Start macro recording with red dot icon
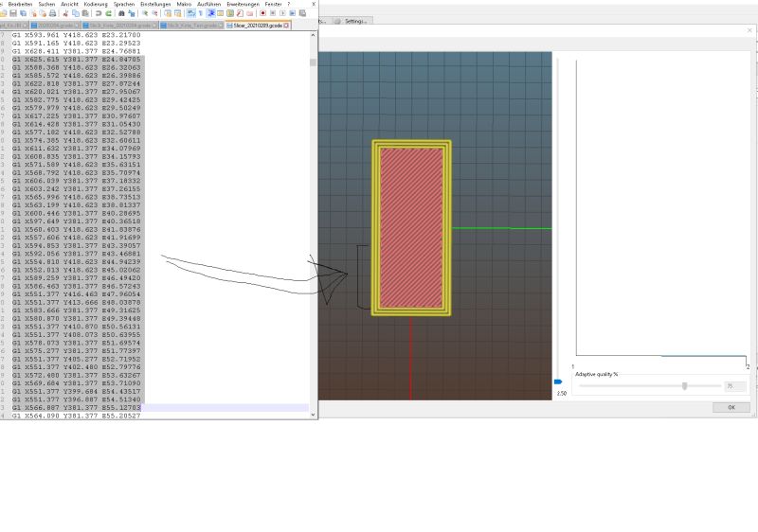The height and width of the screenshot is (532, 758). [263, 13]
